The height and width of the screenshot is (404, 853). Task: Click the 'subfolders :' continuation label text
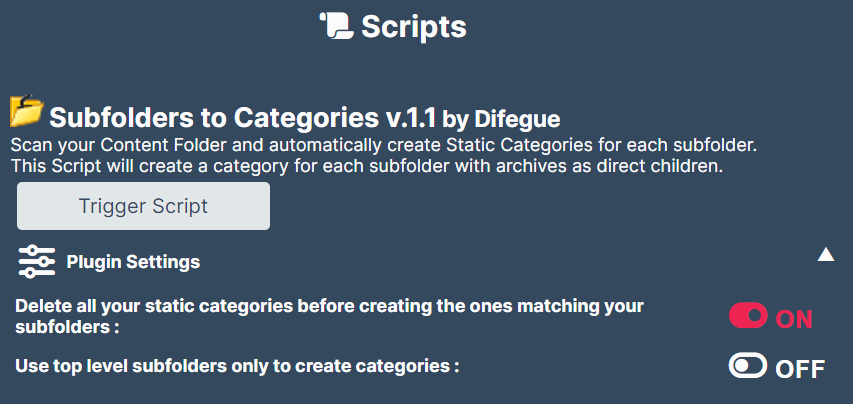67,328
